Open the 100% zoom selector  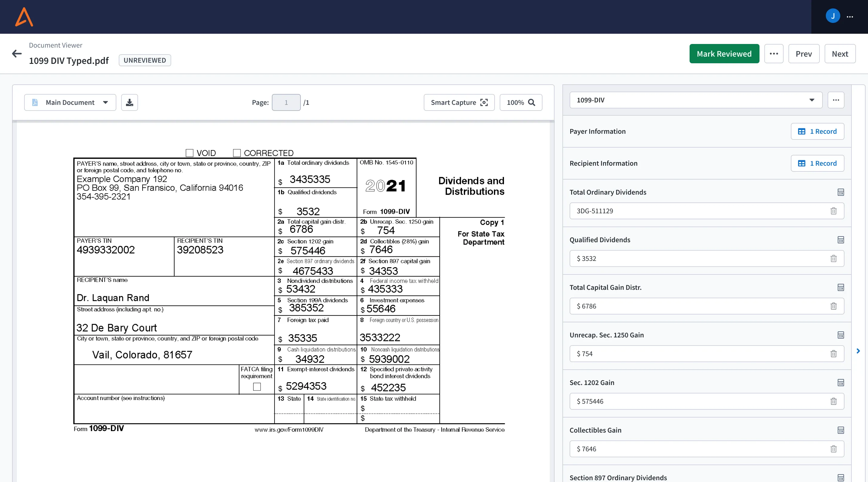(x=520, y=102)
